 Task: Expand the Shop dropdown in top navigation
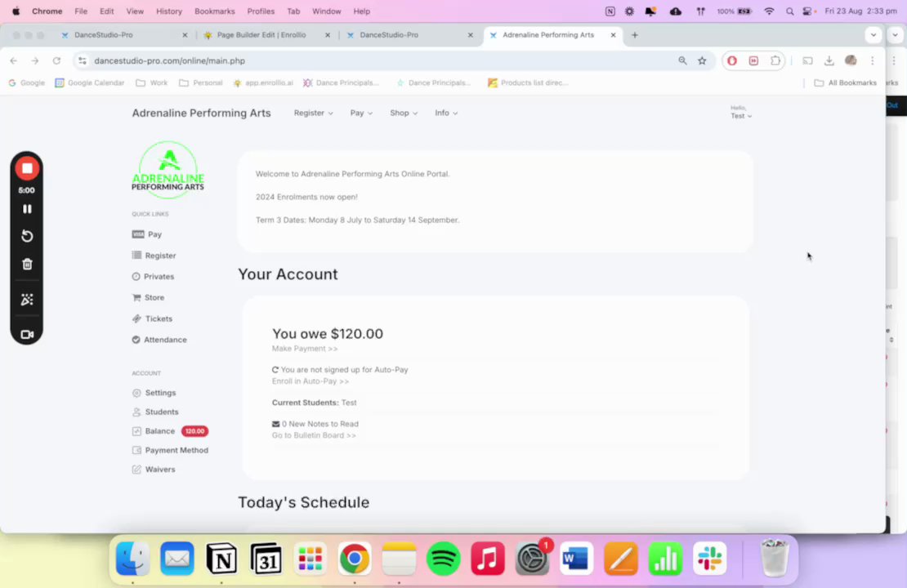point(403,113)
